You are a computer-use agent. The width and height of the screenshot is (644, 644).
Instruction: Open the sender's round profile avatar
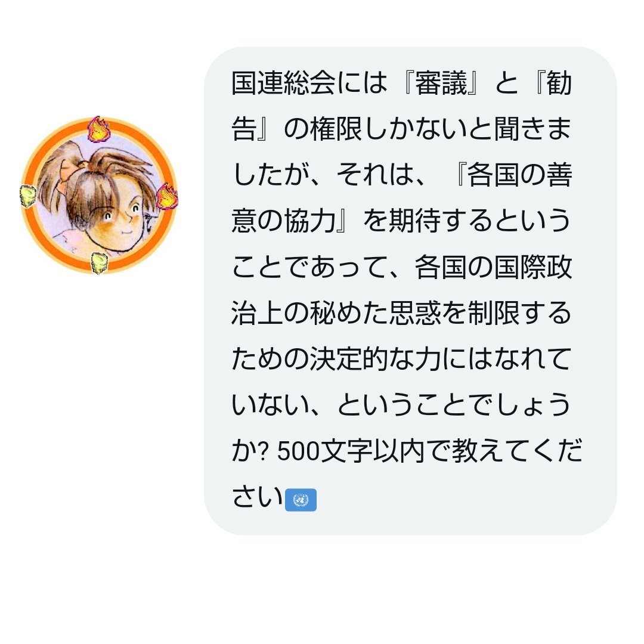click(x=99, y=195)
